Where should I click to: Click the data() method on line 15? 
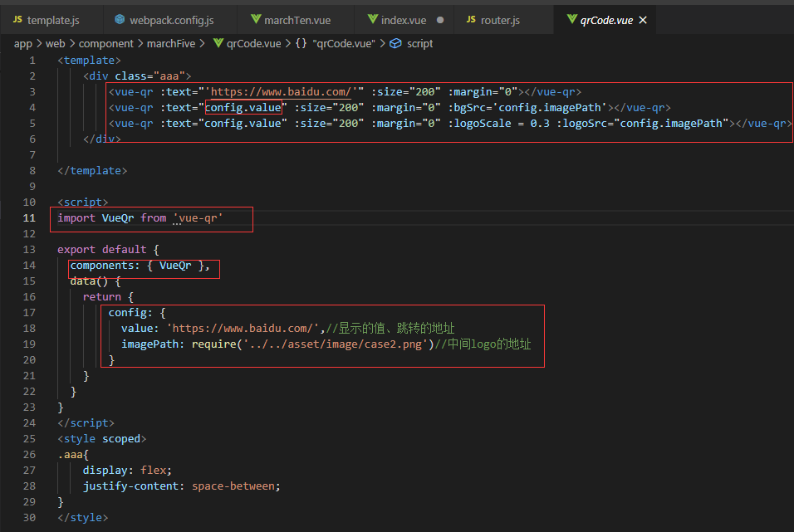pyautogui.click(x=89, y=281)
